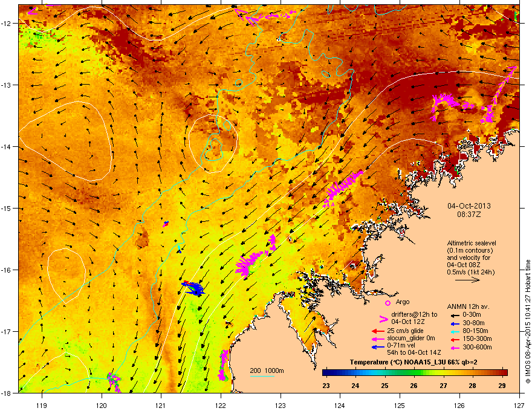Screen dimensions: 532x411
Task: Click the magenta drifters chevron legend symbol
Action: click(x=383, y=319)
